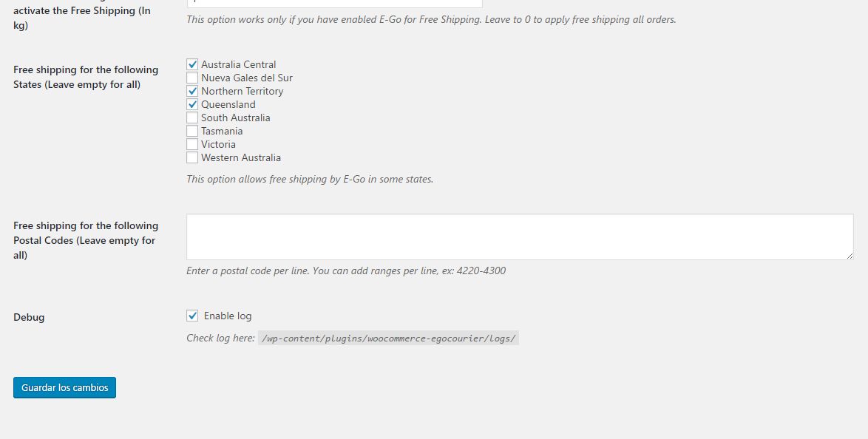Enable free shipping for Nueva Gales del Sur

(x=192, y=78)
